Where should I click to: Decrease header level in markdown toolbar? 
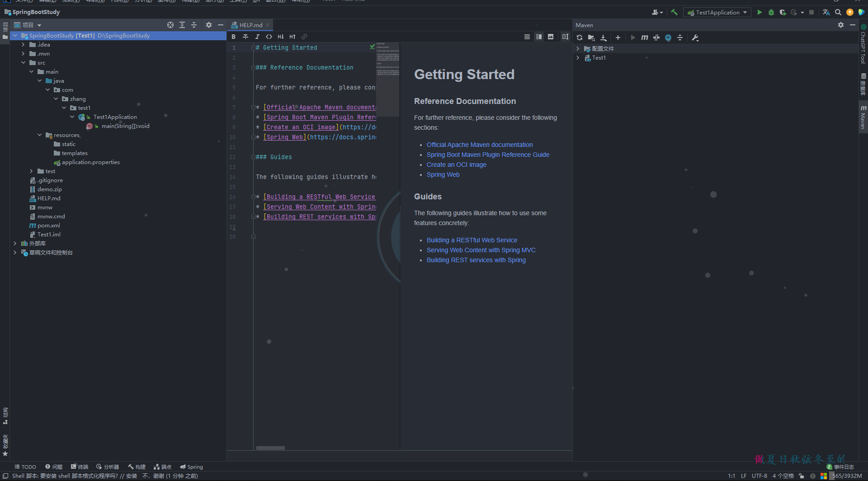click(x=281, y=37)
